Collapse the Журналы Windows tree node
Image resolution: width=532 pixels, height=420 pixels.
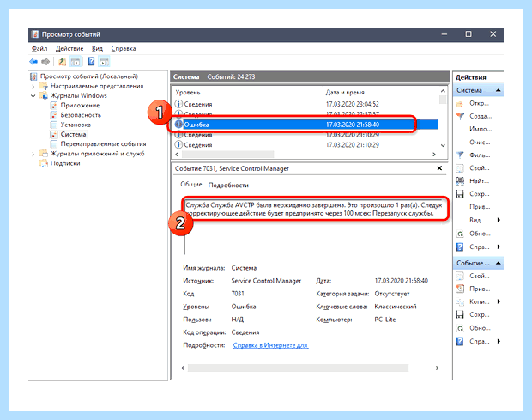pos(33,95)
